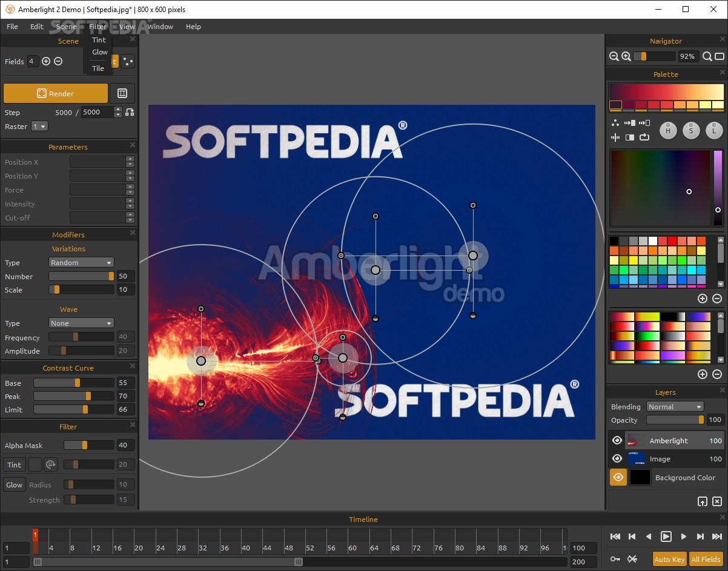Screen dimensions: 728x571
Task: Remove a field with the minus icon
Action: [58, 61]
